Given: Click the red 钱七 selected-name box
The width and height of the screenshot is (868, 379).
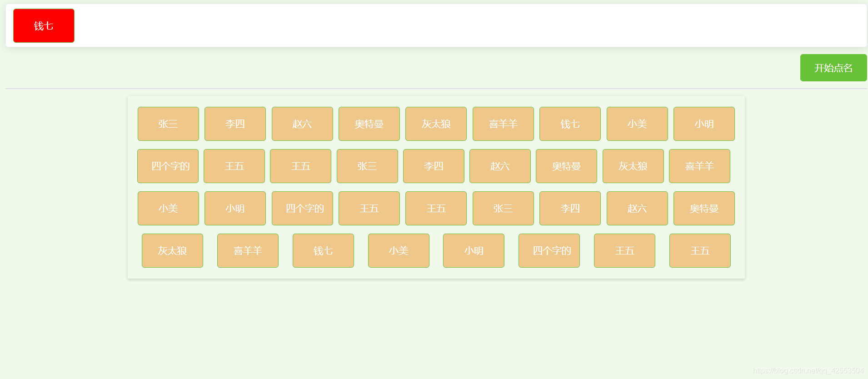Looking at the screenshot, I should pos(44,25).
